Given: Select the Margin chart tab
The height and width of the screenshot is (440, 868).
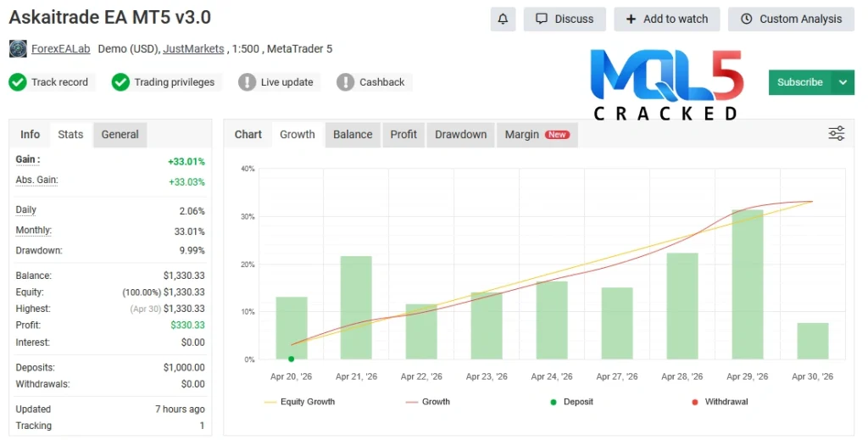Looking at the screenshot, I should [x=537, y=135].
